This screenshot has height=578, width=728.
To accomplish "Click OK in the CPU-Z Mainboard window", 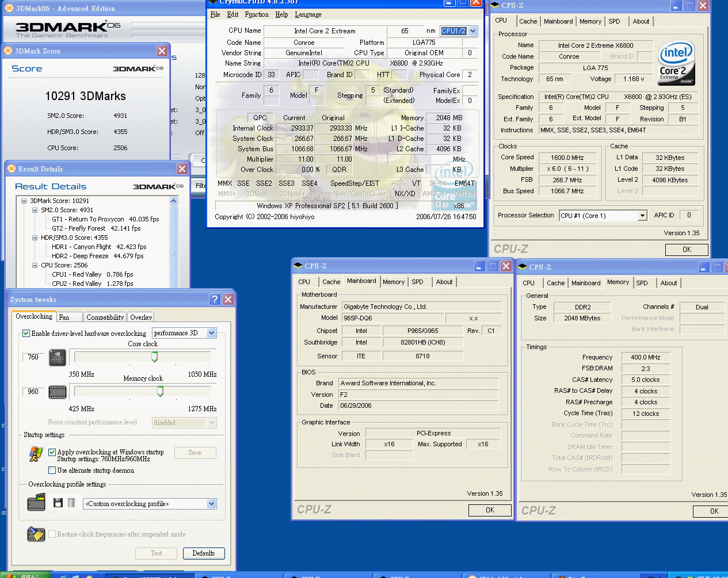I will tap(490, 510).
